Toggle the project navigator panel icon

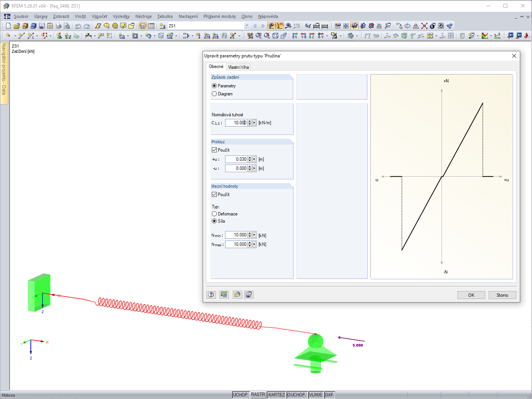click(x=143, y=26)
